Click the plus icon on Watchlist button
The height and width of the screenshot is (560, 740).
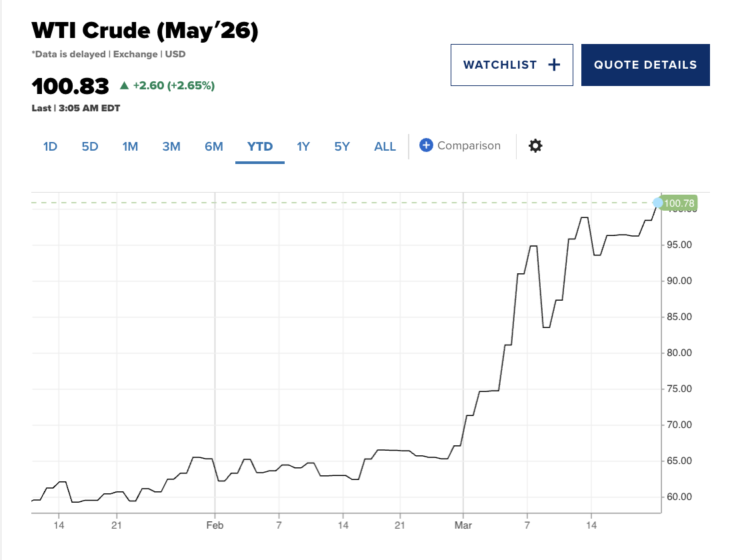tap(554, 65)
